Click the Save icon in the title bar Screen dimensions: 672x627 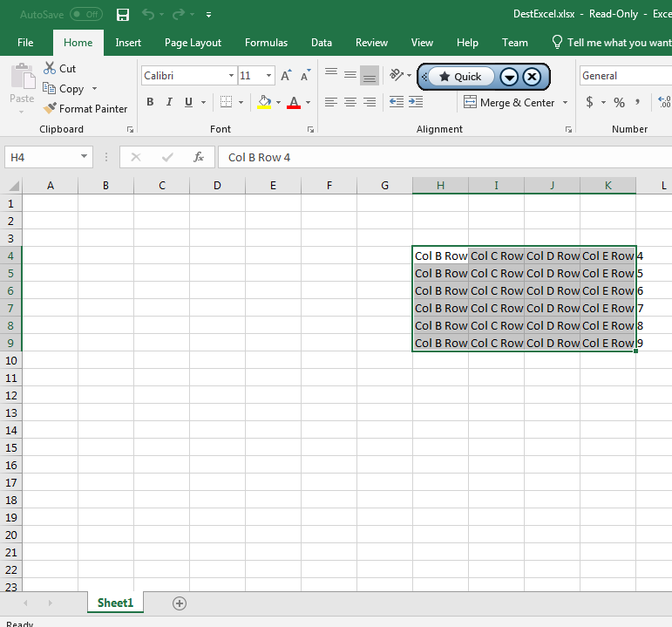[123, 15]
